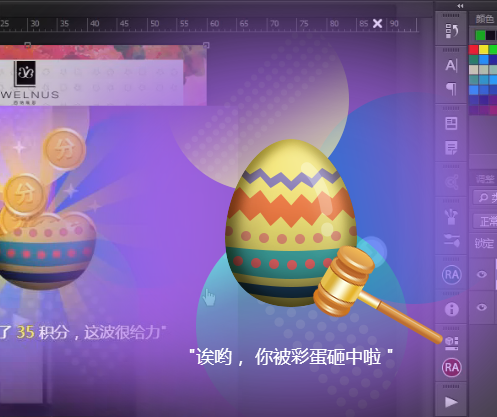Click the yellow "35" number text
This screenshot has height=417, width=497.
25,332
